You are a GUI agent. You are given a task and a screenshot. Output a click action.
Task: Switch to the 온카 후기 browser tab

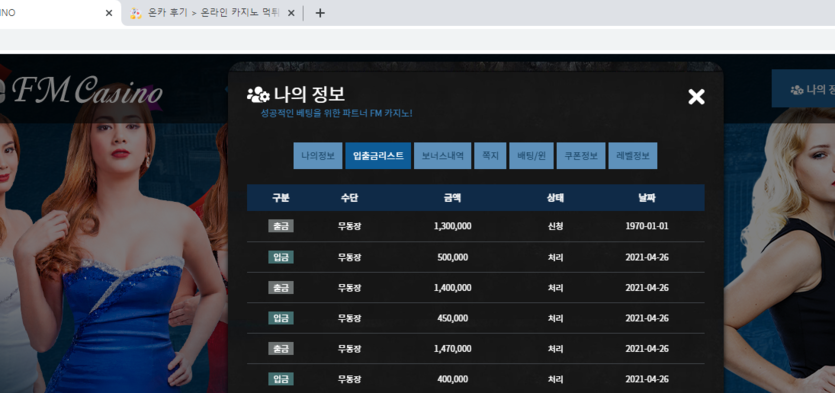pyautogui.click(x=213, y=13)
